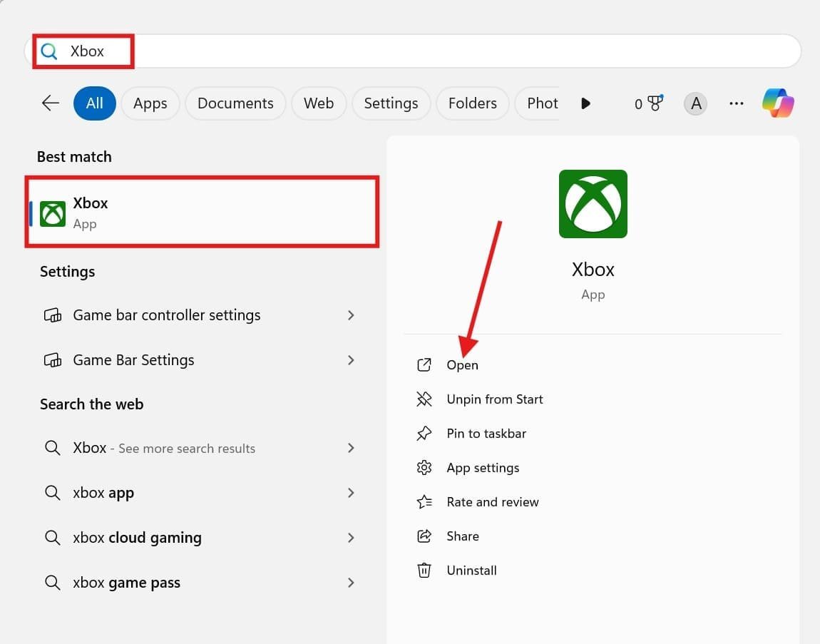Click the account avatar letter A
The height and width of the screenshot is (644, 820).
(x=696, y=103)
